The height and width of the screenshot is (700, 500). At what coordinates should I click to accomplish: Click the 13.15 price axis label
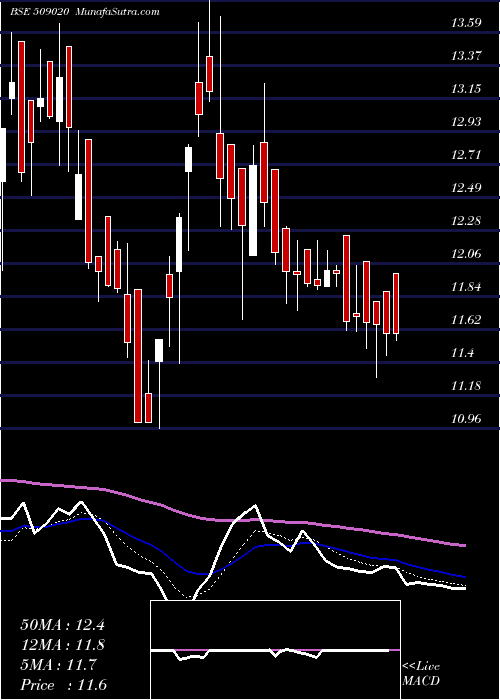click(466, 88)
